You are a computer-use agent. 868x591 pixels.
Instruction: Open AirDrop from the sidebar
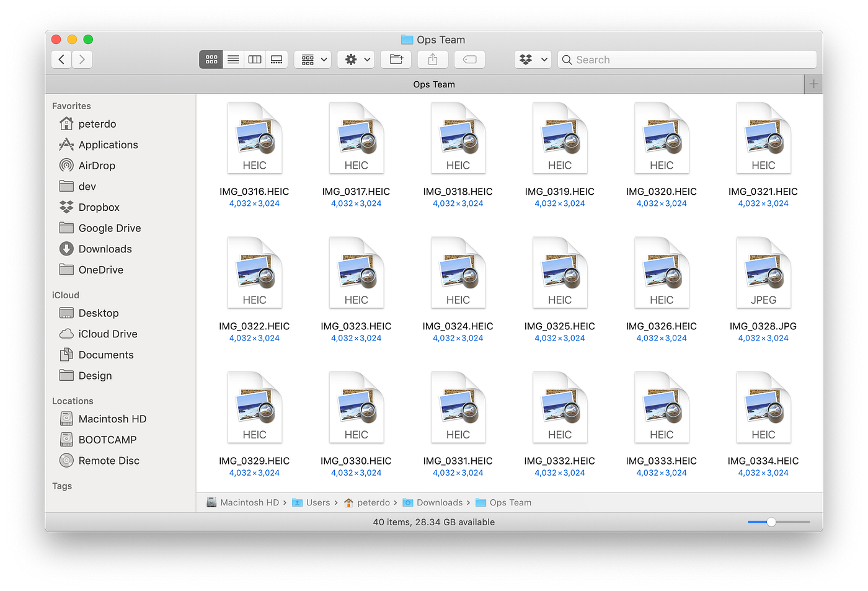95,165
